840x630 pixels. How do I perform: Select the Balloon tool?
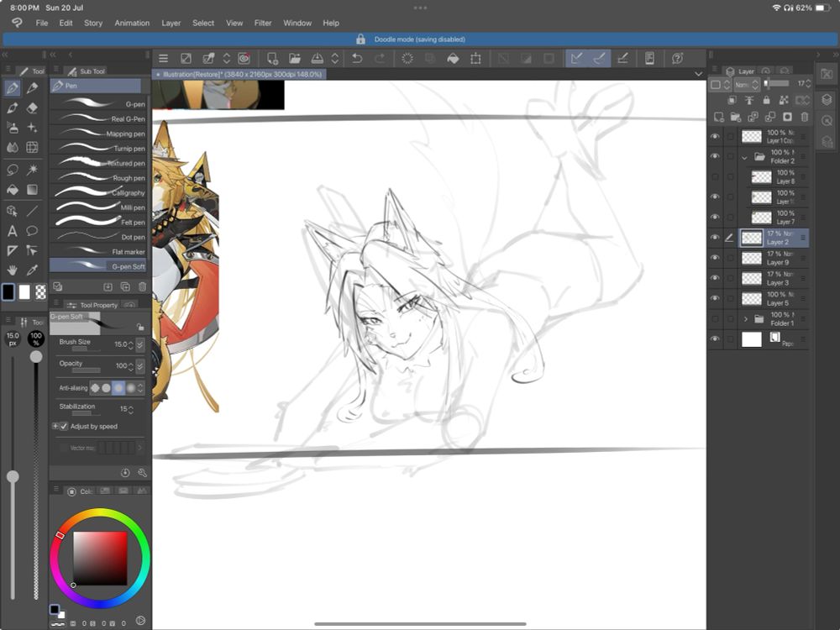32,231
